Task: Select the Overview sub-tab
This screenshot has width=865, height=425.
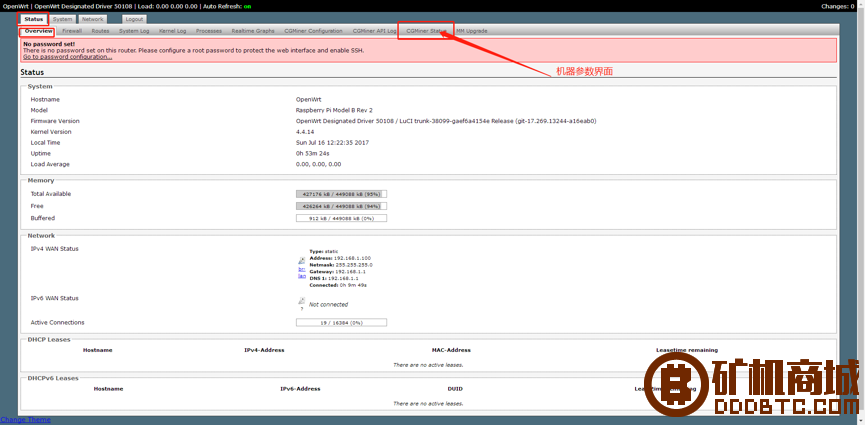Action: (39, 31)
